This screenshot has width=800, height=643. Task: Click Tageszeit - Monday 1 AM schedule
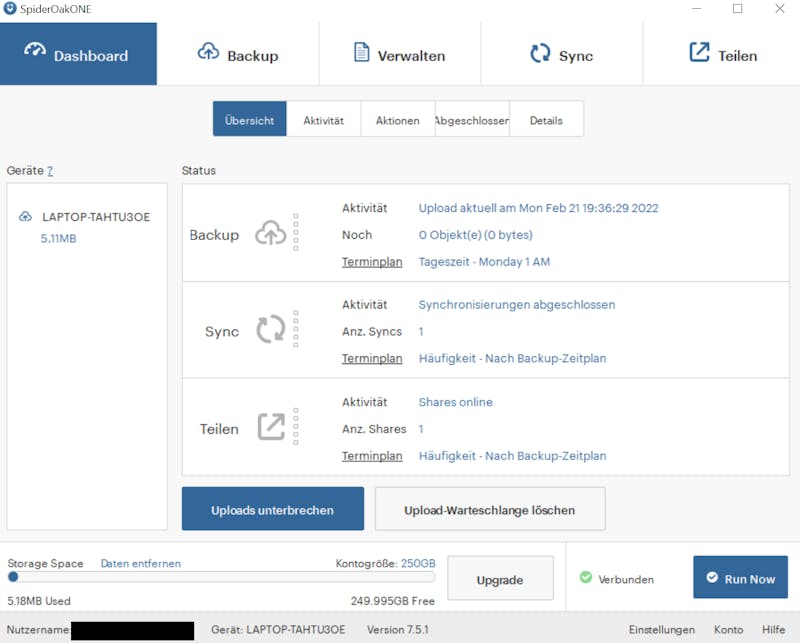(484, 262)
